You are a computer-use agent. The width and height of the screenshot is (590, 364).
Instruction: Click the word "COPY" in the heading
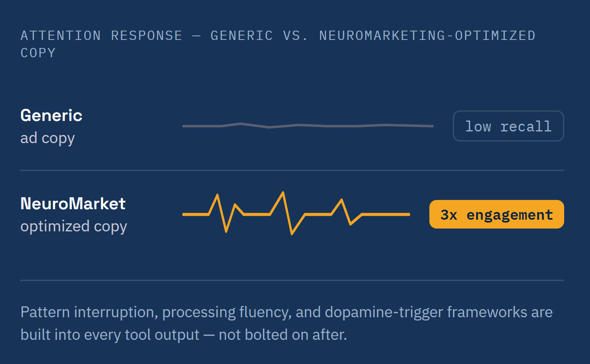[38, 53]
